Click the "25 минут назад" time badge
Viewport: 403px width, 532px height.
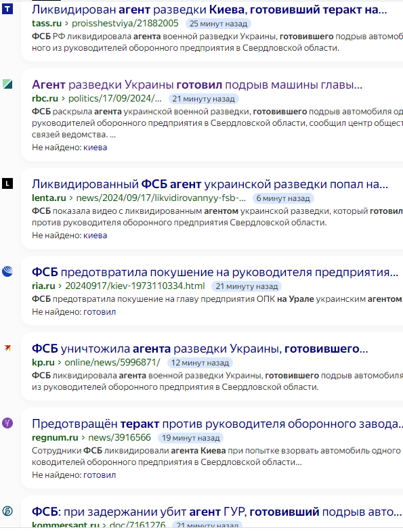pos(218,24)
